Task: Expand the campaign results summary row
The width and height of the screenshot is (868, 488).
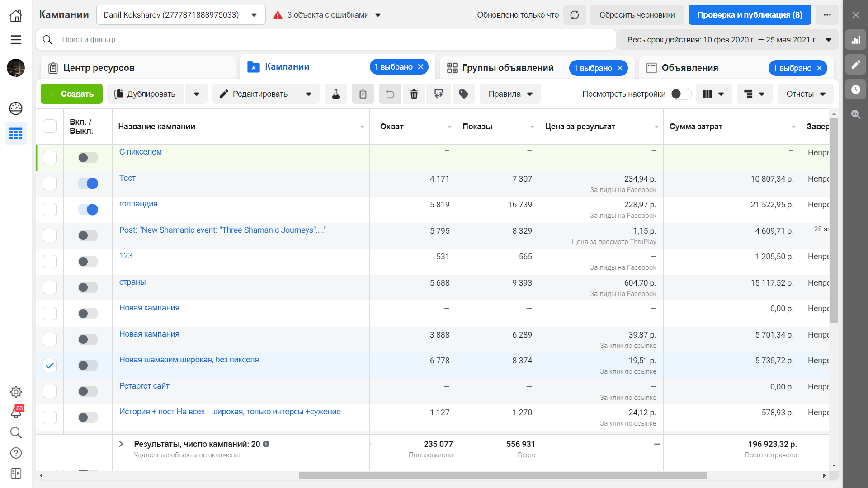Action: (x=121, y=444)
